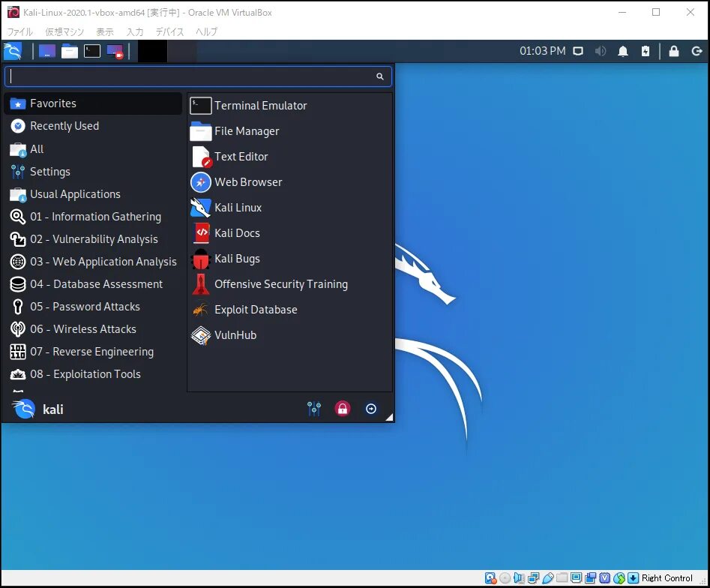The image size is (710, 588).
Task: Open the Kali Linux website entry
Action: tap(290, 208)
